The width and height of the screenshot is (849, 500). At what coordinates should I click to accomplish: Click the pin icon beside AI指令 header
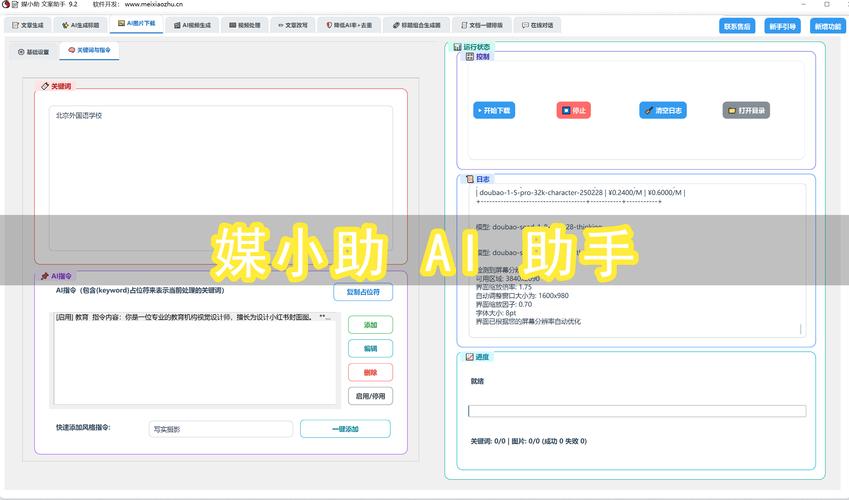45,276
